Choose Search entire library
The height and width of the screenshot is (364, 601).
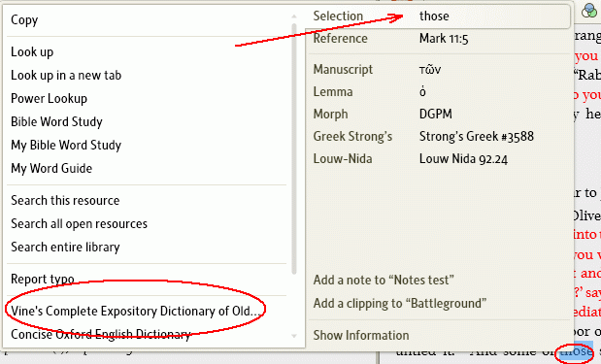65,248
